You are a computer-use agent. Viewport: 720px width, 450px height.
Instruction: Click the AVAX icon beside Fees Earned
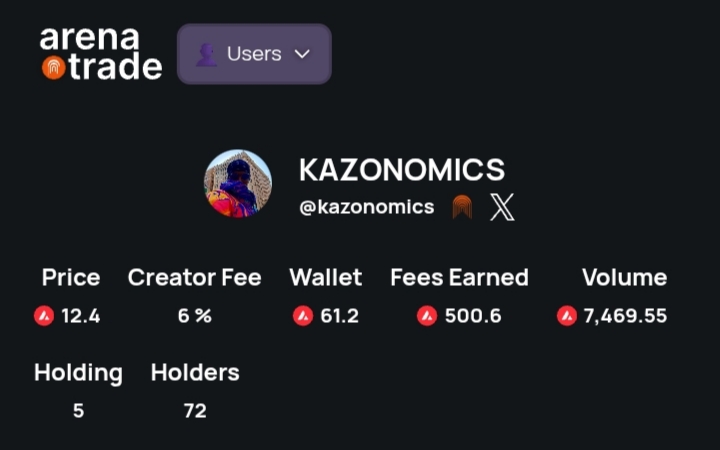coord(427,316)
